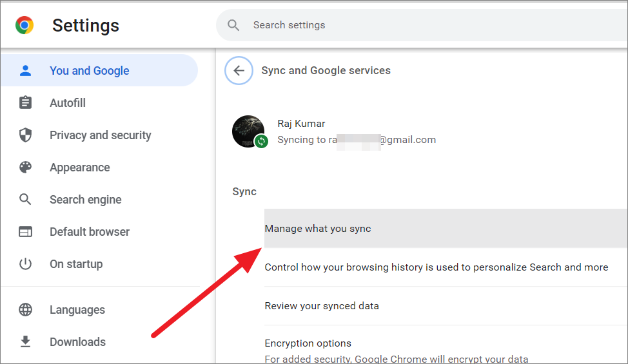Click the magnifier icon beside Search engine
Screen dimensions: 628x364
[25, 199]
